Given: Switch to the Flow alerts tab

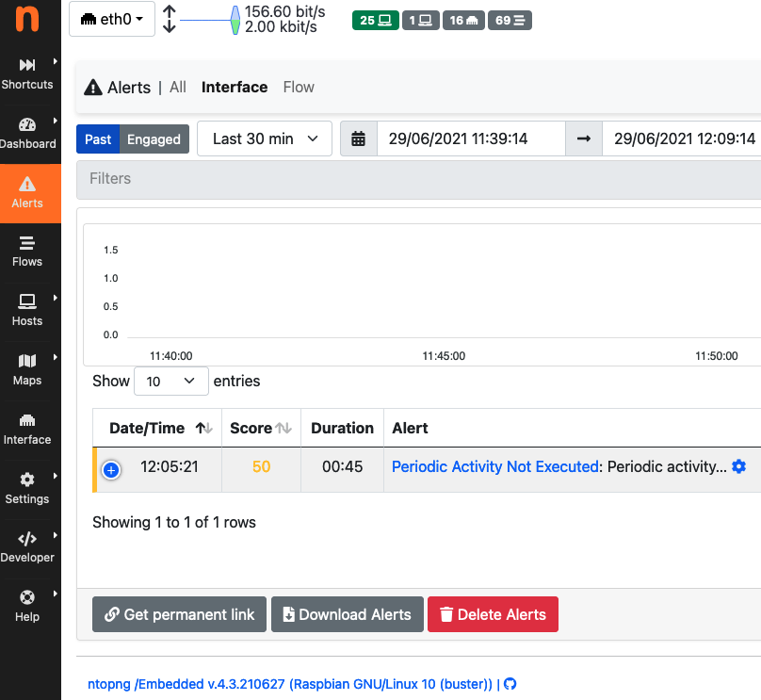Looking at the screenshot, I should tap(298, 87).
